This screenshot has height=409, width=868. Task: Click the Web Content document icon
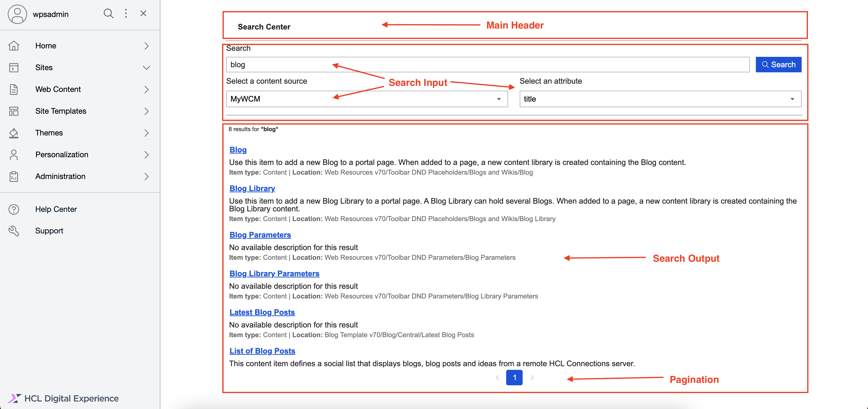pos(14,89)
